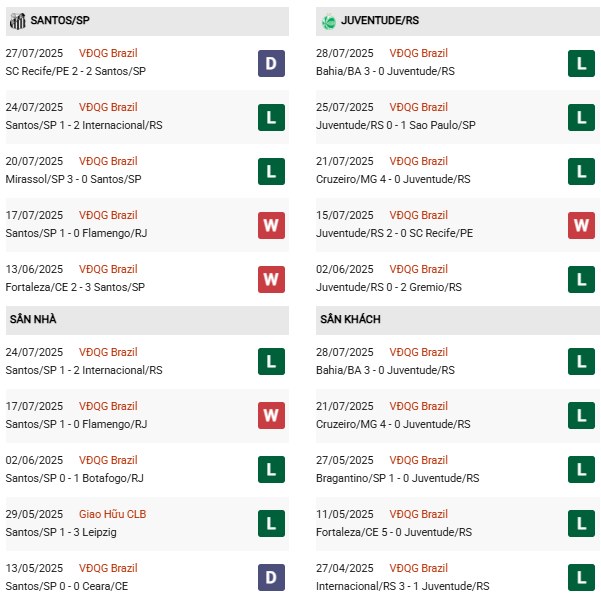601x601 pixels.
Task: Click the draw badge for Santos 0-0 Ceara
Action: (x=270, y=578)
